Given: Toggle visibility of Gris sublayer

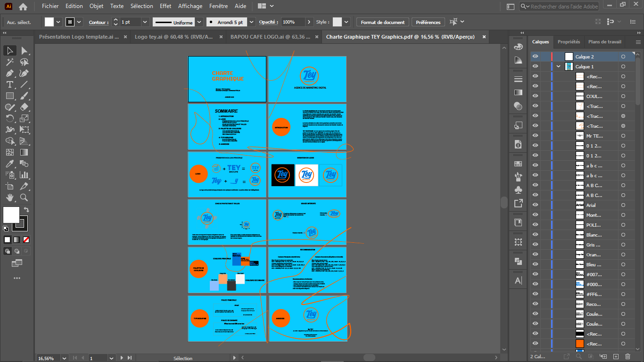Looking at the screenshot, I should [535, 245].
